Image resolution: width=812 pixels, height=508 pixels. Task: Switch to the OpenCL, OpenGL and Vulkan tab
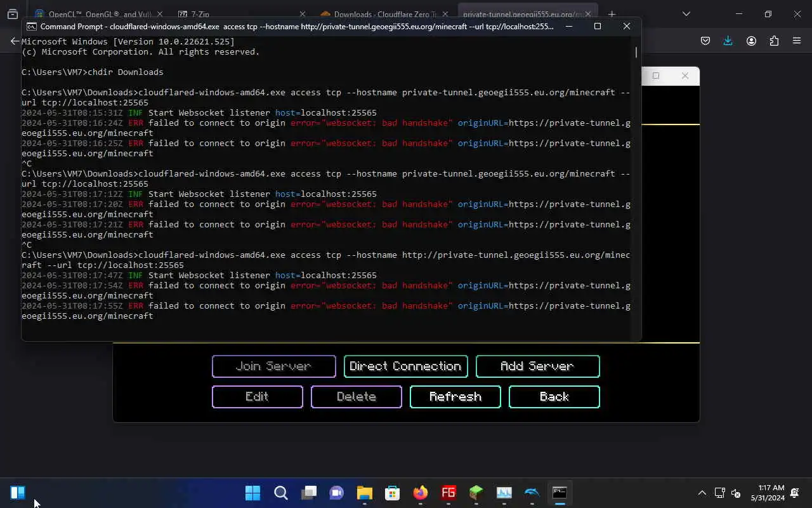coord(98,14)
